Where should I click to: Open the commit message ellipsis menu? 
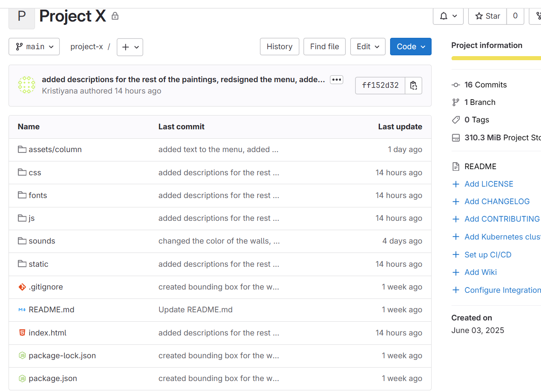pyautogui.click(x=336, y=80)
